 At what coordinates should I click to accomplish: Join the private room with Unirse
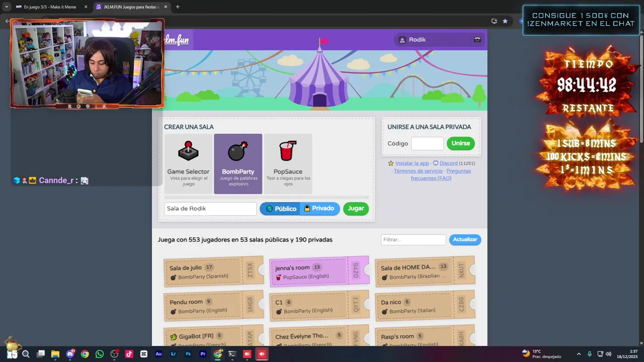460,143
